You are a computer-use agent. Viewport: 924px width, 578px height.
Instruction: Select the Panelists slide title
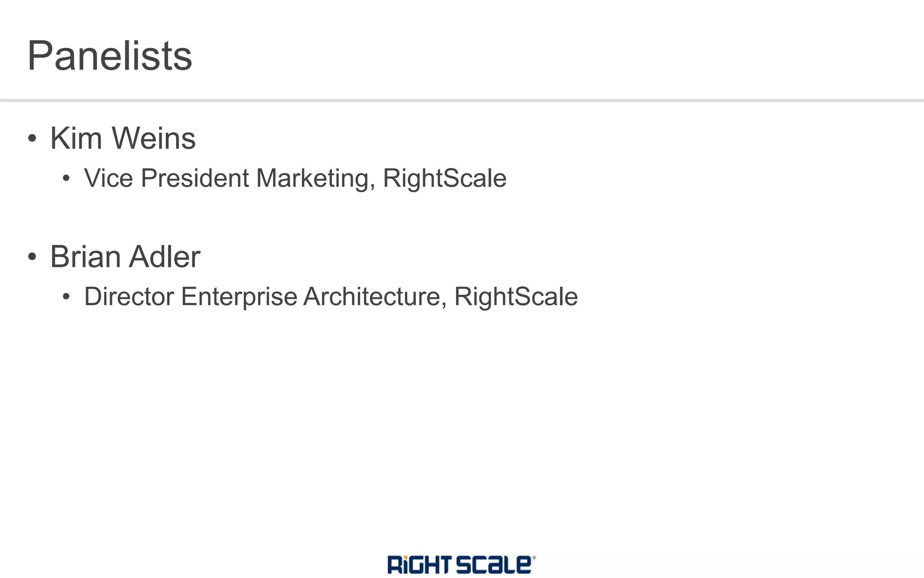110,56
